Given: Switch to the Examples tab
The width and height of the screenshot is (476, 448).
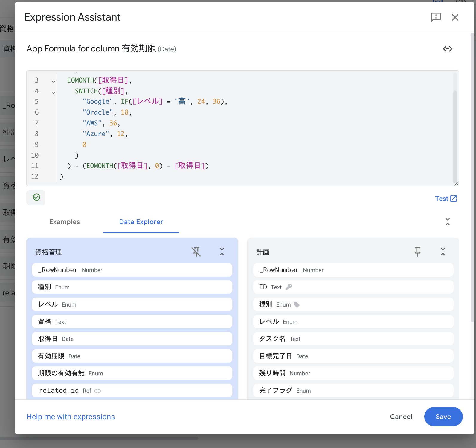Looking at the screenshot, I should (65, 222).
